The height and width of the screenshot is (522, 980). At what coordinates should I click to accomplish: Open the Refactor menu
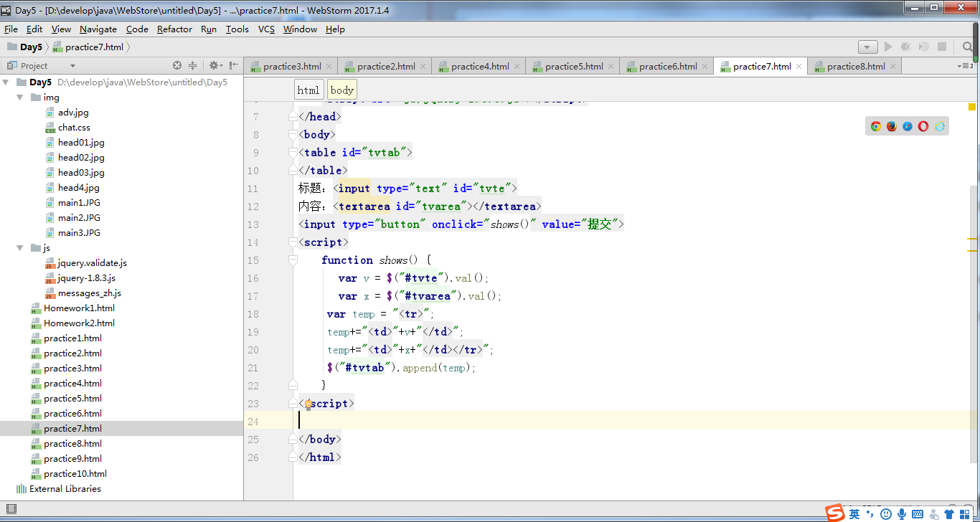tap(174, 29)
